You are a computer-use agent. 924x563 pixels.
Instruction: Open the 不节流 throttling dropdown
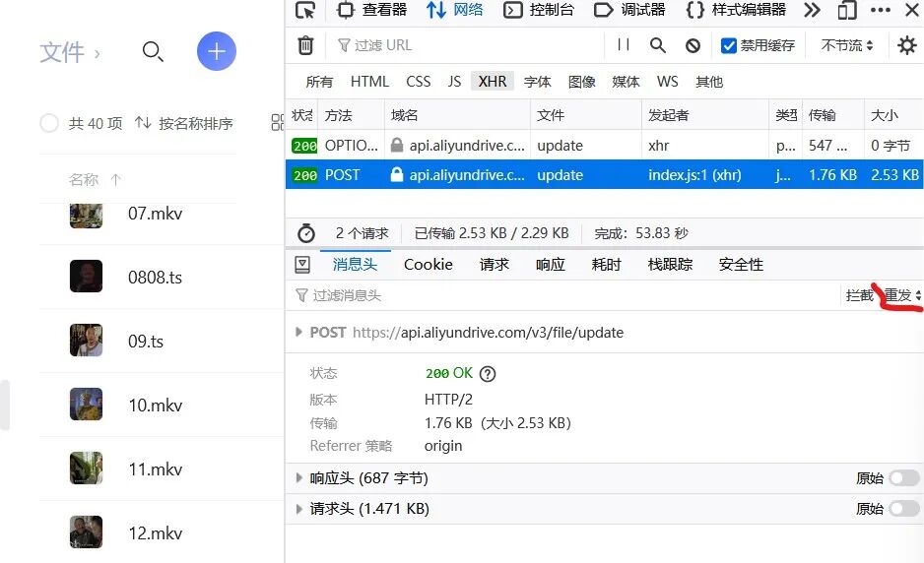pyautogui.click(x=847, y=45)
